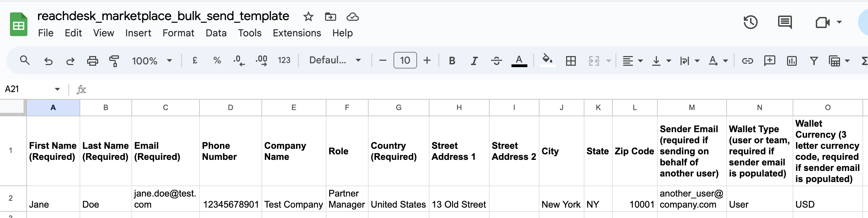Open the table views icon
This screenshot has height=218, width=868.
point(834,61)
